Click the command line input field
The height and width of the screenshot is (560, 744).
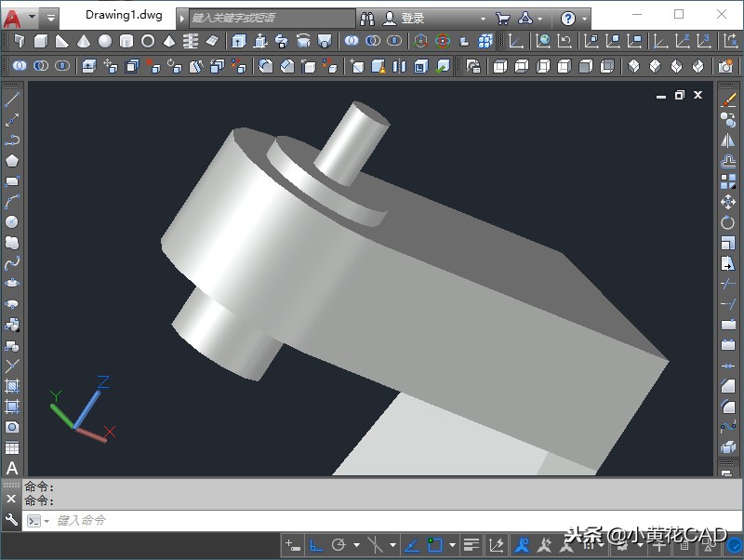tap(279, 521)
